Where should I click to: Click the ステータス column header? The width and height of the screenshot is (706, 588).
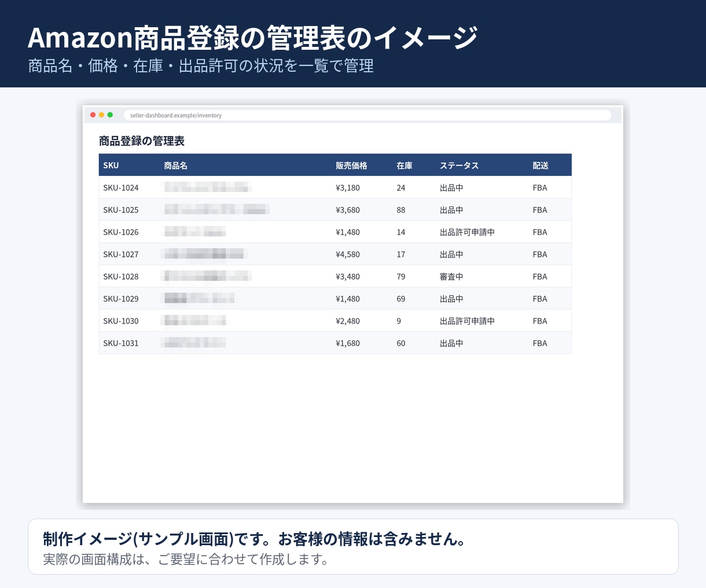tap(459, 166)
